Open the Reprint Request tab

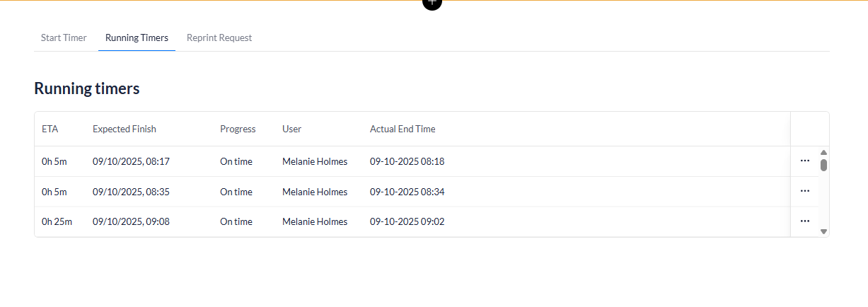coord(219,37)
